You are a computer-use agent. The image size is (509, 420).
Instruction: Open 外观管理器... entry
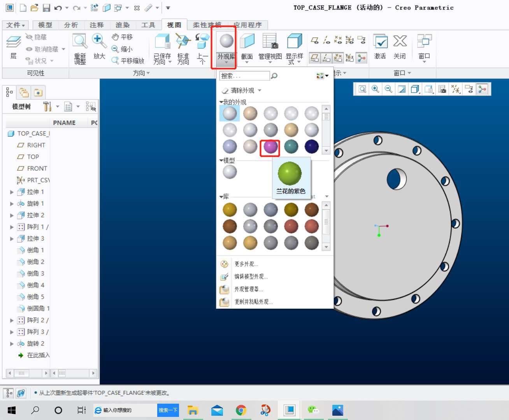249,289
